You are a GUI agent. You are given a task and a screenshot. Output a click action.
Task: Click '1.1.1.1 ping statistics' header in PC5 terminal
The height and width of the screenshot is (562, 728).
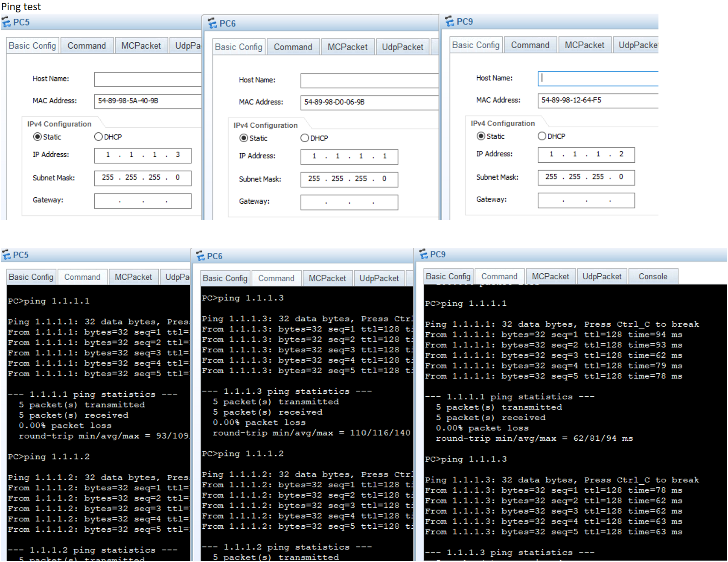click(93, 394)
